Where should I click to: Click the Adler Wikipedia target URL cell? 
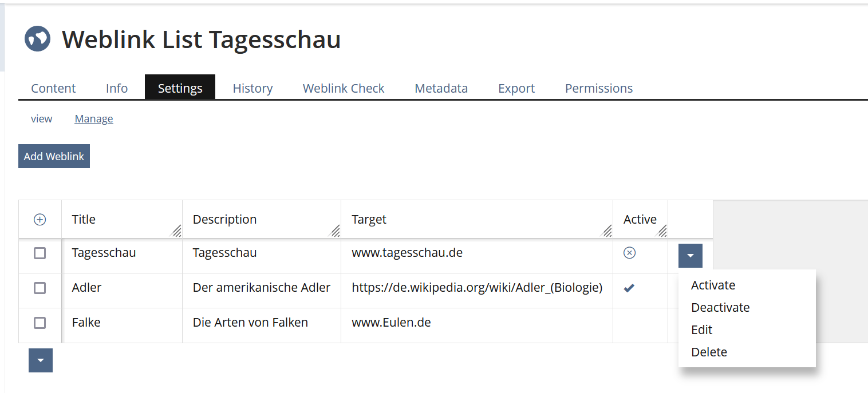[477, 288]
